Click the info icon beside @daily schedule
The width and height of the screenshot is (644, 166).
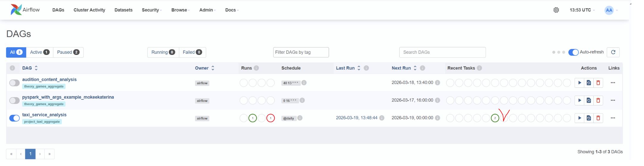[x=300, y=118]
